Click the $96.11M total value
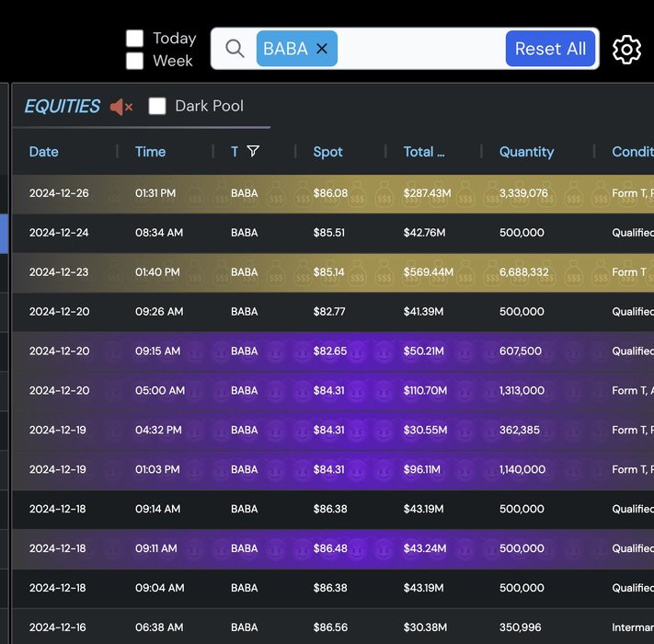The width and height of the screenshot is (654, 644). 421,469
